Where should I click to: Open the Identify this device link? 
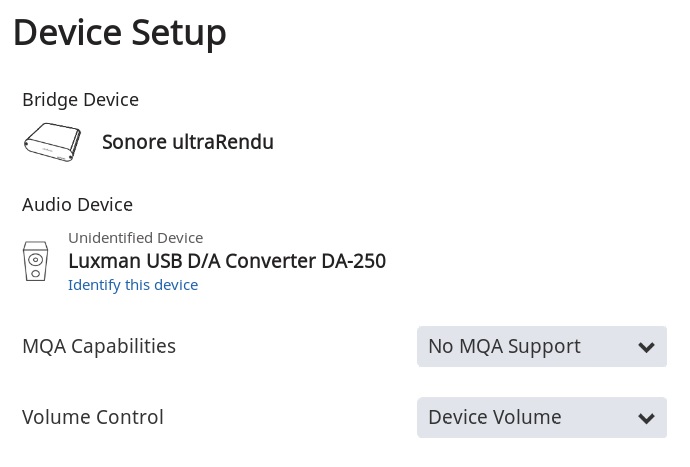tap(133, 285)
